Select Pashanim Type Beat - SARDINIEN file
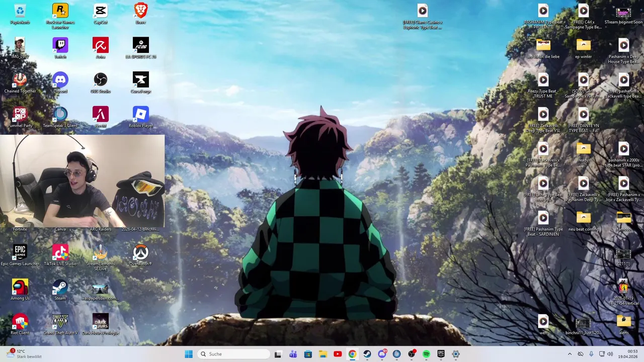The image size is (644, 362). tap(543, 223)
